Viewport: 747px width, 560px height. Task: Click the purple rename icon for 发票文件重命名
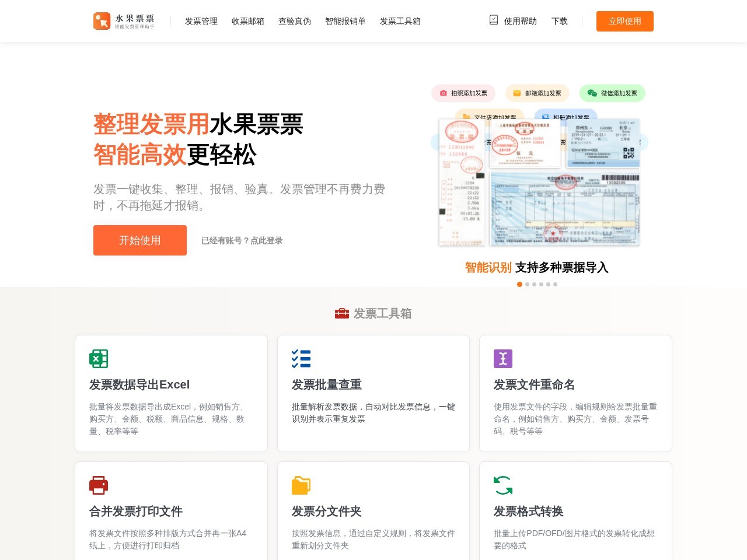[503, 359]
